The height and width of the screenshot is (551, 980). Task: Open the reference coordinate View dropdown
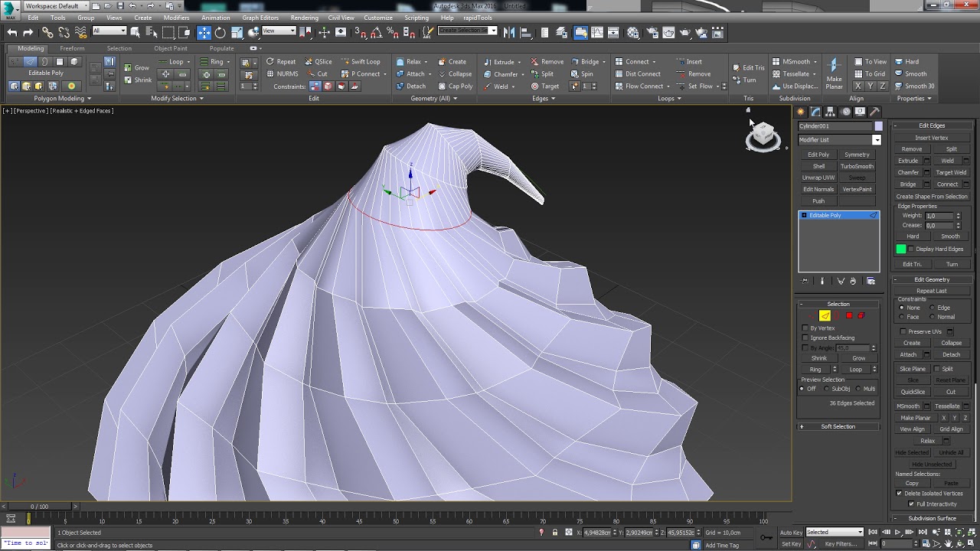click(x=279, y=31)
